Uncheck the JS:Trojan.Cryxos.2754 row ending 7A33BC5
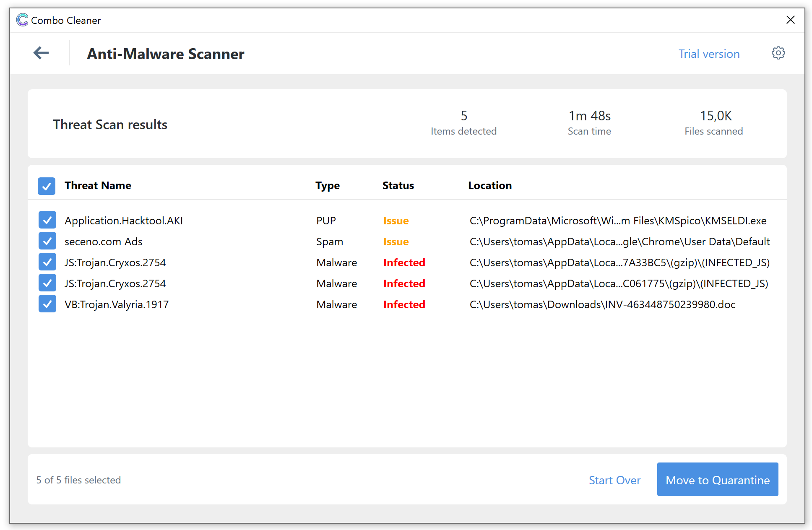812x530 pixels. (x=47, y=262)
